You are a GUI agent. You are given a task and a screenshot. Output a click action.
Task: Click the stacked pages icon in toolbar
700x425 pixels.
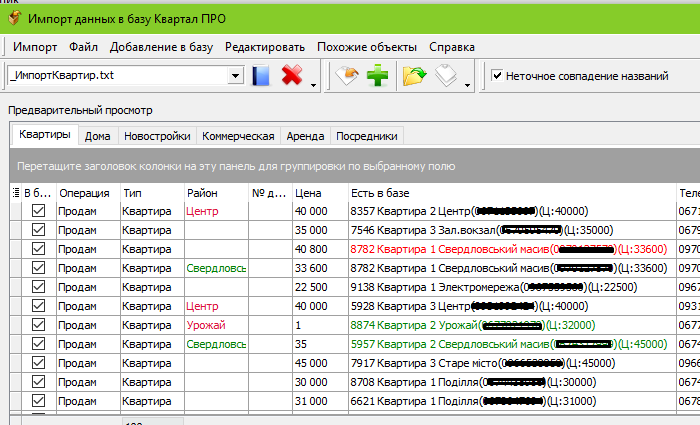pyautogui.click(x=446, y=76)
